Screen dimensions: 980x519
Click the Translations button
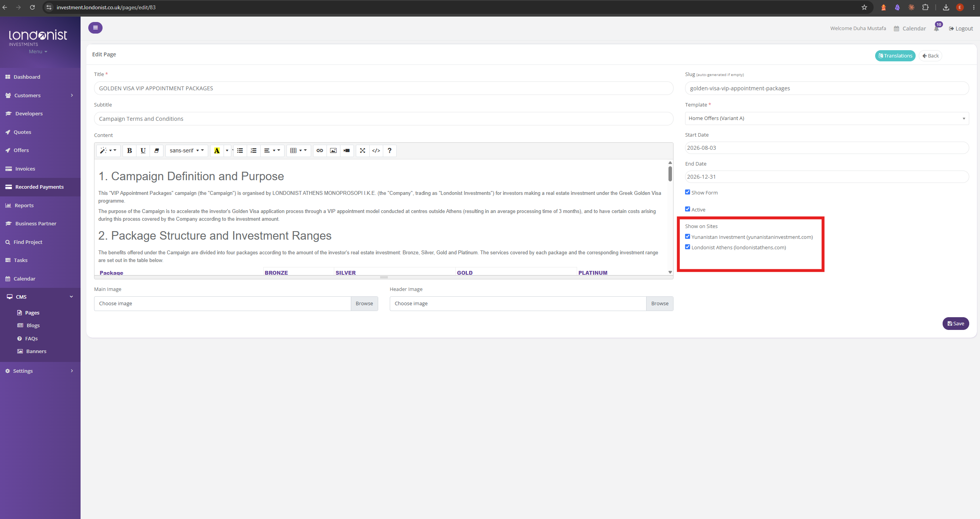click(x=895, y=56)
